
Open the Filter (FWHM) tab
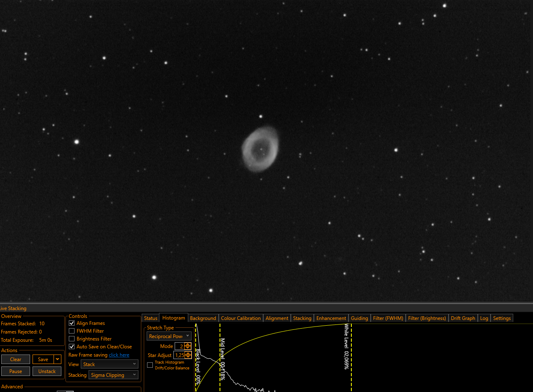[x=388, y=318]
